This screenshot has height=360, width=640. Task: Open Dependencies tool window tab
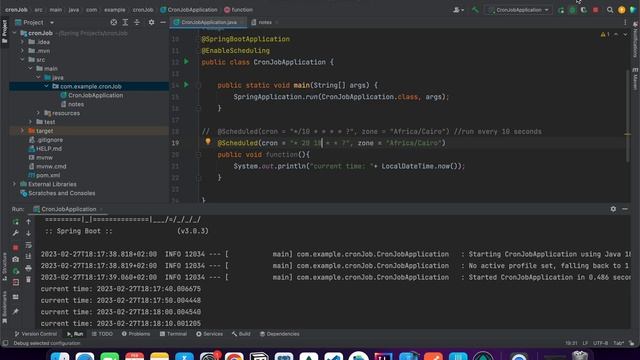(280, 334)
